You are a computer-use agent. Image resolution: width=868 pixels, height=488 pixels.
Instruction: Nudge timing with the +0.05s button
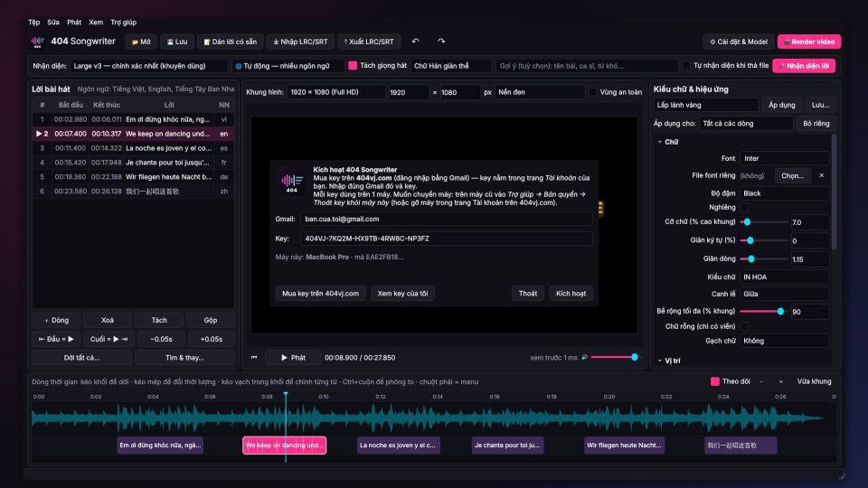[x=211, y=339]
